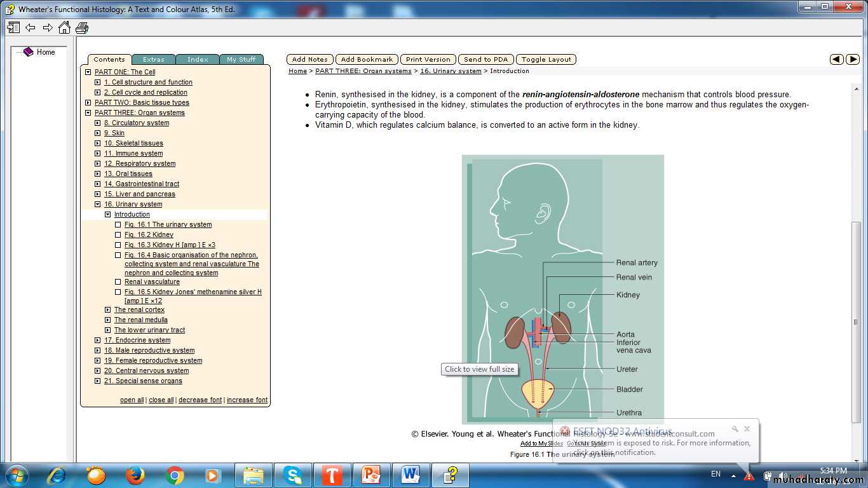Open the My Stuff tab

pos(241,59)
